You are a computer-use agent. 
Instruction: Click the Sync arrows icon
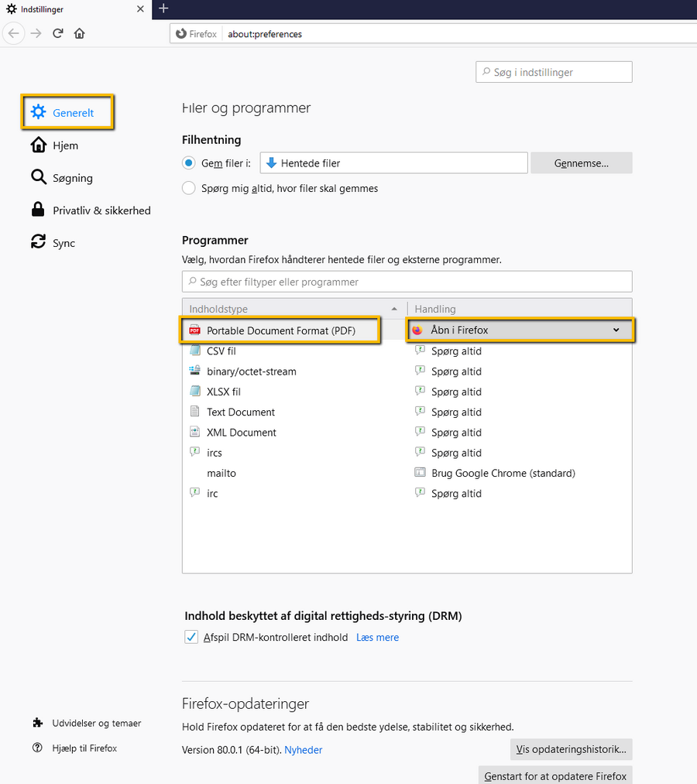pyautogui.click(x=39, y=242)
